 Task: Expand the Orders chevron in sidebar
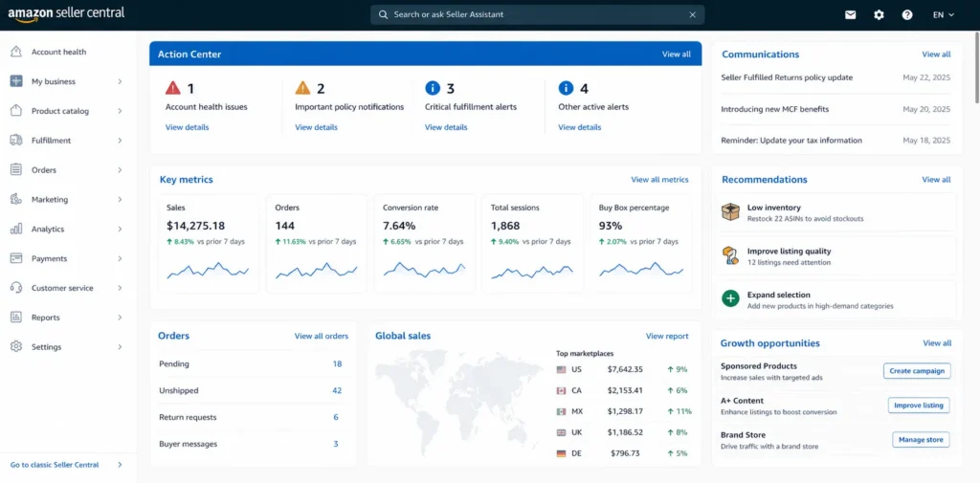click(120, 170)
